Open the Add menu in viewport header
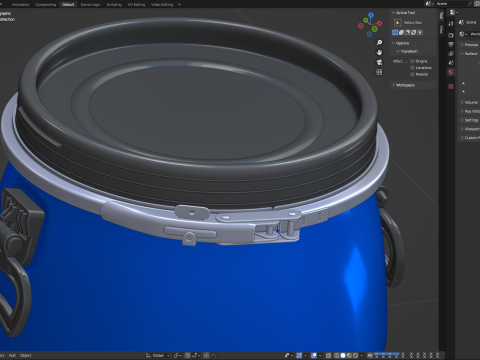The height and width of the screenshot is (360, 480). click(x=12, y=355)
